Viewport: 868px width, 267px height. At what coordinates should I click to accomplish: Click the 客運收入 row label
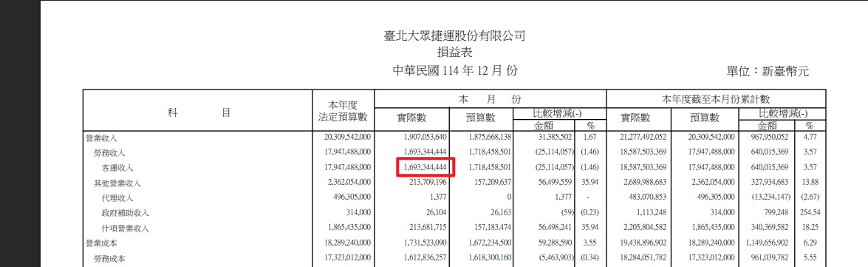[118, 167]
